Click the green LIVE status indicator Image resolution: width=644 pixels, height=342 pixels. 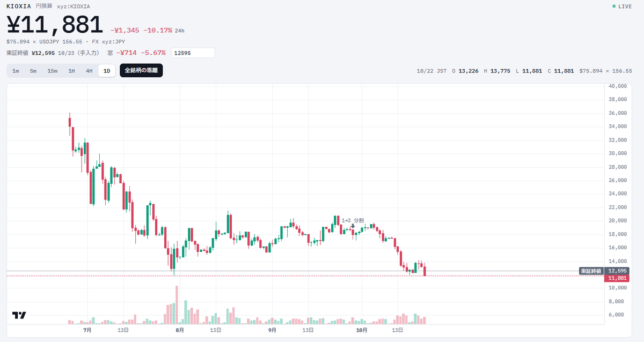click(622, 6)
